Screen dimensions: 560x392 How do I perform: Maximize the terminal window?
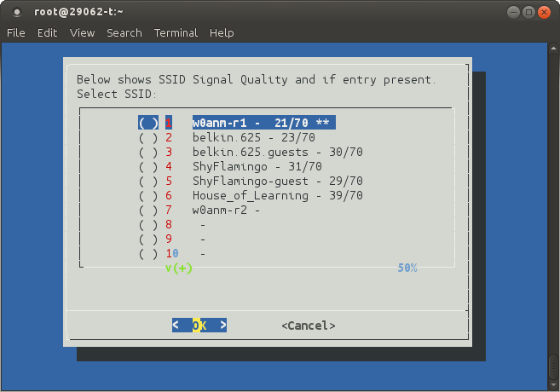pos(529,12)
